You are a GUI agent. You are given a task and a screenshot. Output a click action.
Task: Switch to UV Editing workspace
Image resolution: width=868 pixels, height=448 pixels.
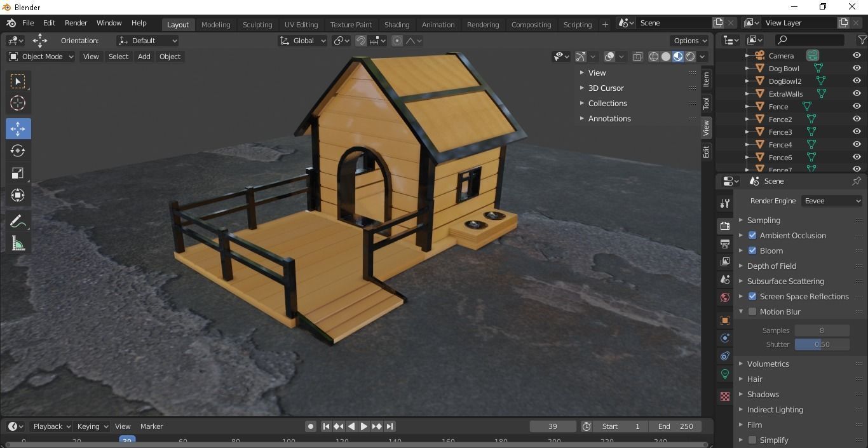click(x=301, y=25)
